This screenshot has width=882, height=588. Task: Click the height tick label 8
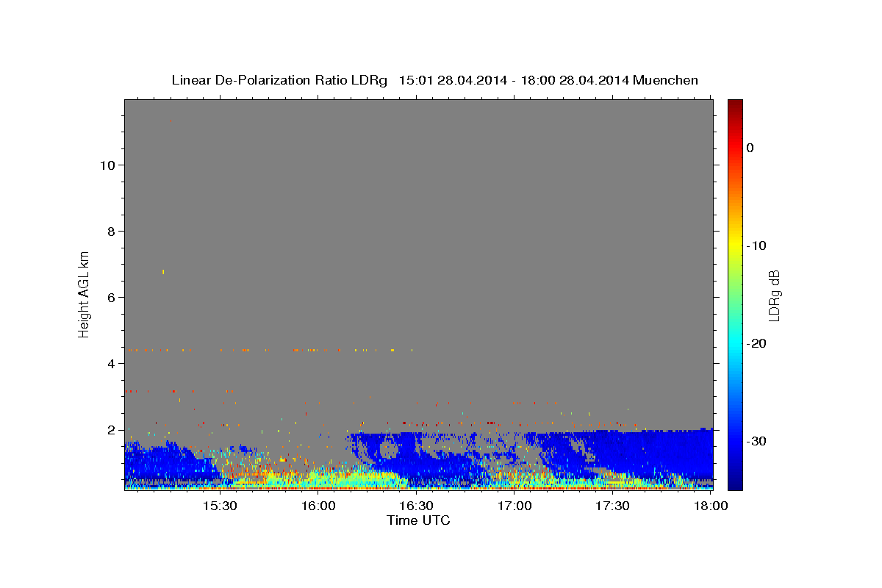click(x=112, y=232)
